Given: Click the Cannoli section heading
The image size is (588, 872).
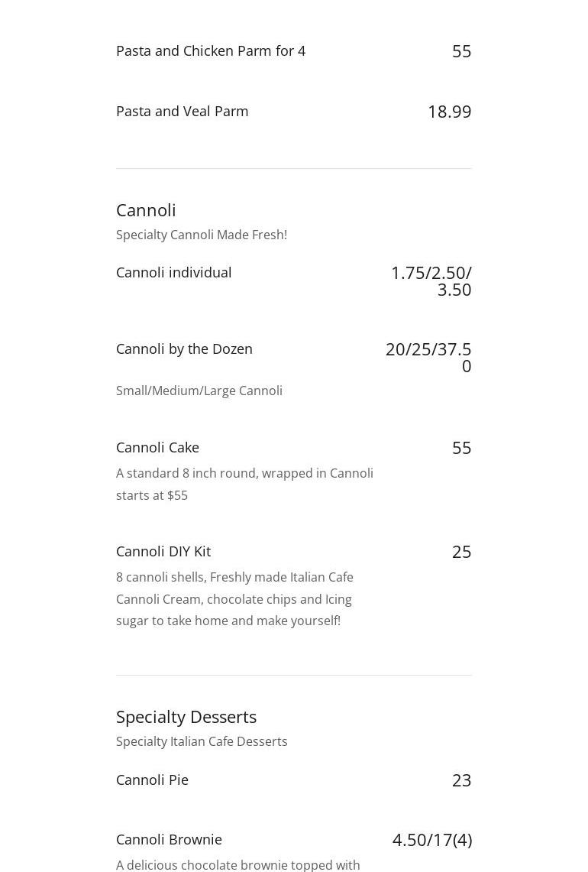Looking at the screenshot, I should pyautogui.click(x=146, y=209).
